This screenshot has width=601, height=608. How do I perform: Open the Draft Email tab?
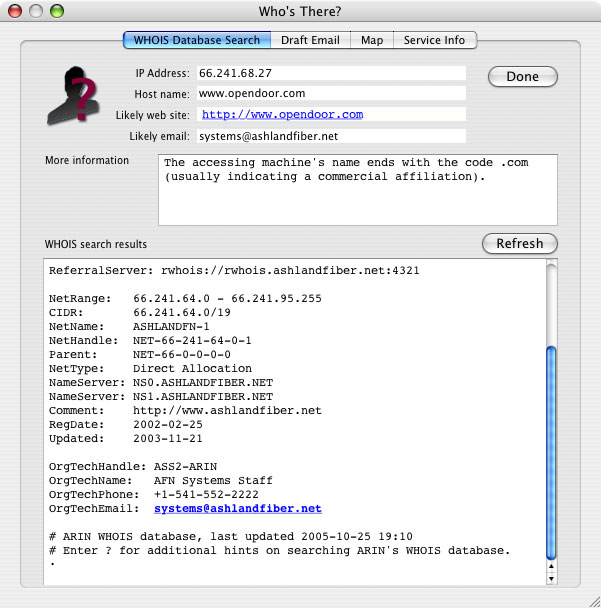pos(310,40)
